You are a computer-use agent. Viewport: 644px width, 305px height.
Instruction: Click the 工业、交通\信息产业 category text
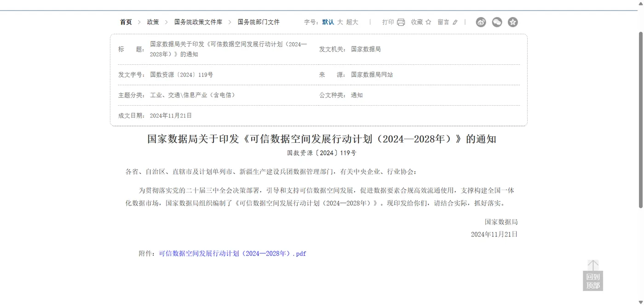click(192, 95)
